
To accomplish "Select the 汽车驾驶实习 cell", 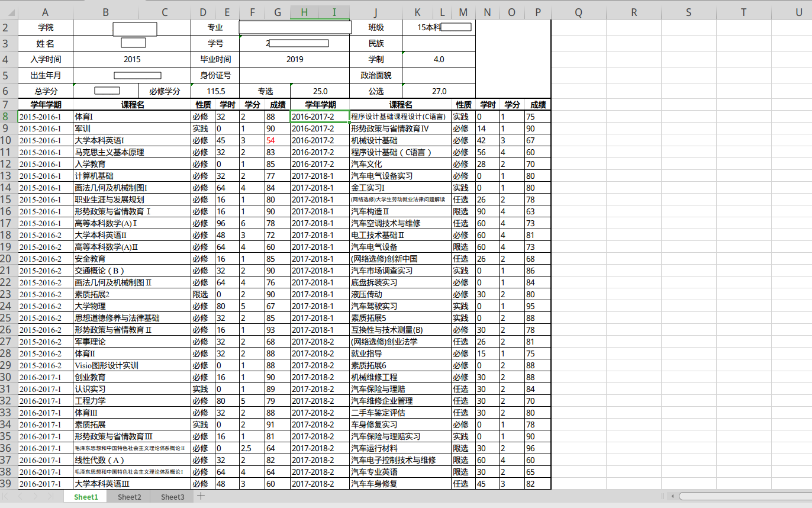I will pos(400,306).
